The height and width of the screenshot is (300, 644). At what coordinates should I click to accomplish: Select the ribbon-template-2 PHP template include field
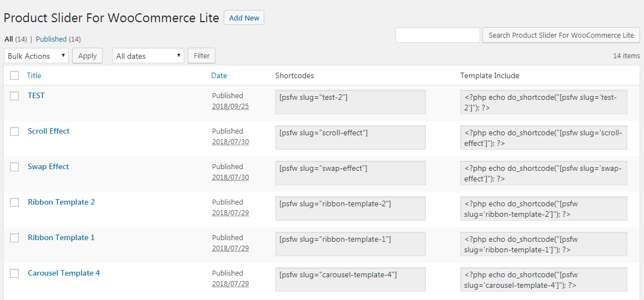click(544, 209)
